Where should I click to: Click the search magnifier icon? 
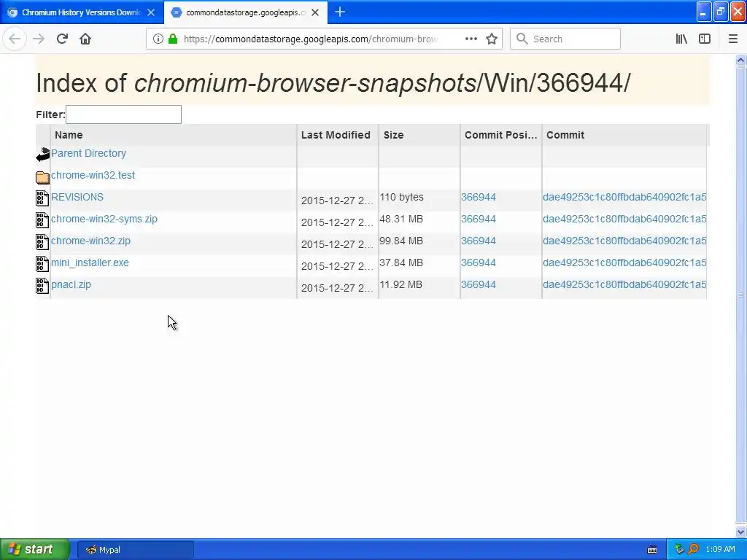(522, 39)
